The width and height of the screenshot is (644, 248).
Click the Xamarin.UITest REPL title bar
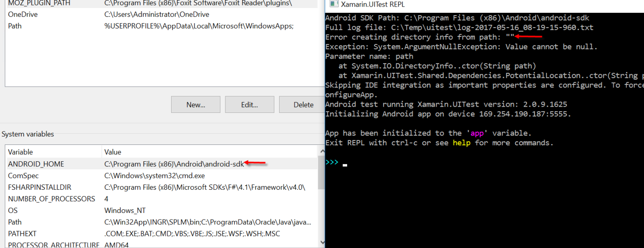(x=484, y=4)
